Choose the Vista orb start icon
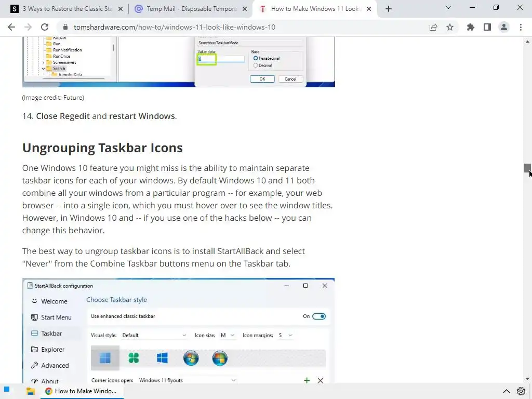The width and height of the screenshot is (532, 399). 220,358
